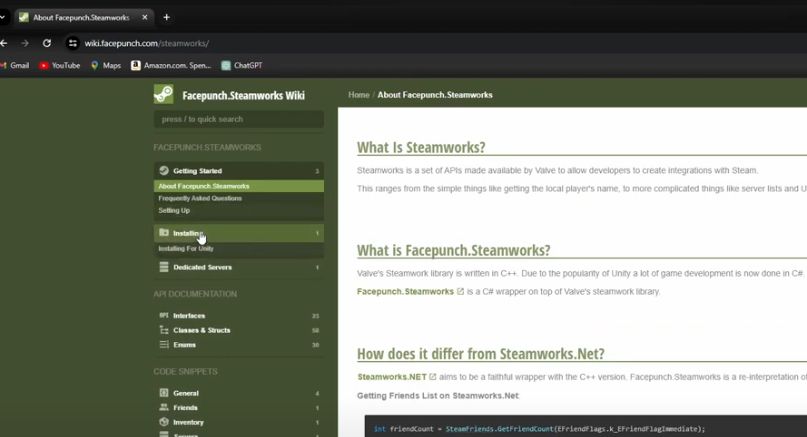Click the browser forward arrow
This screenshot has height=437, width=807.
[25, 43]
